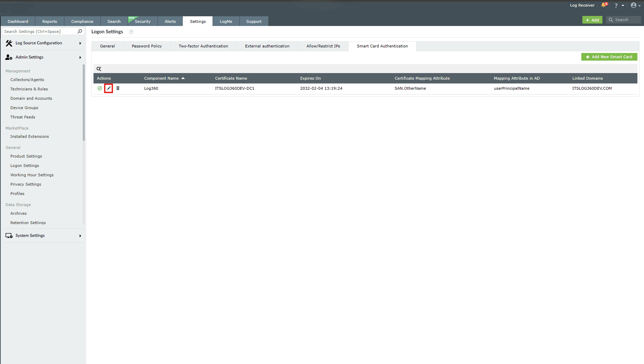Expand Log Source Configuration section
This screenshot has height=364, width=644.
pos(43,43)
